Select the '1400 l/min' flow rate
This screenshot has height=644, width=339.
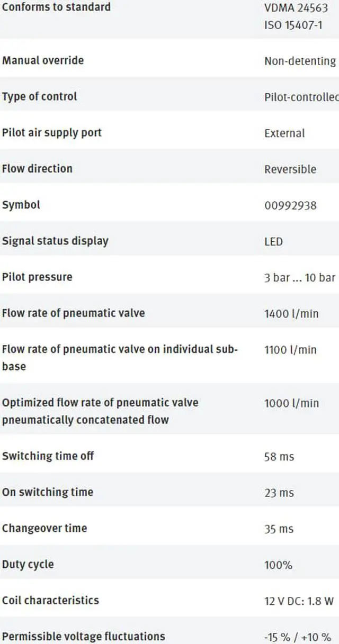(291, 314)
